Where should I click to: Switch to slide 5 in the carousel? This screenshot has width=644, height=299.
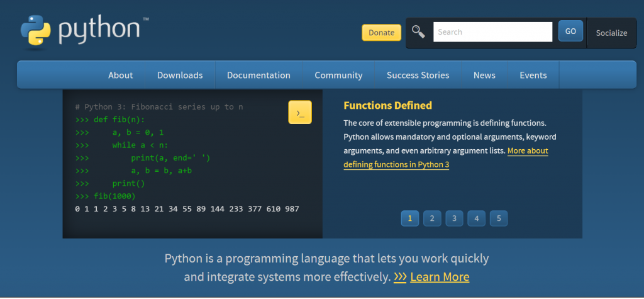tap(499, 218)
